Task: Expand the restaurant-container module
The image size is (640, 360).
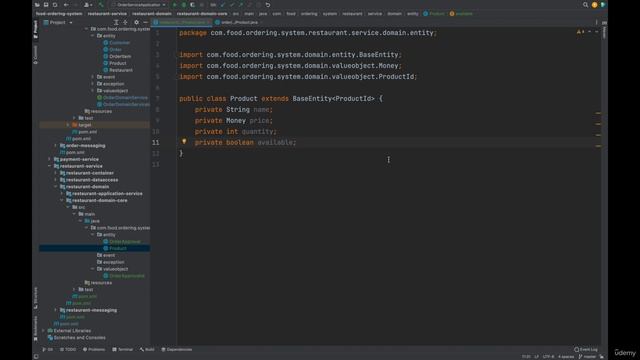Action: (x=56, y=173)
